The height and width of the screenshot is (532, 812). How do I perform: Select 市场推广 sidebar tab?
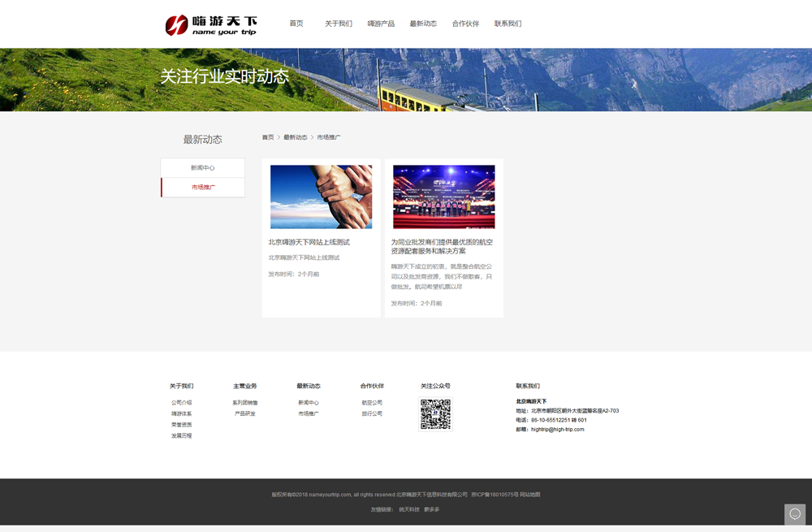pyautogui.click(x=203, y=188)
